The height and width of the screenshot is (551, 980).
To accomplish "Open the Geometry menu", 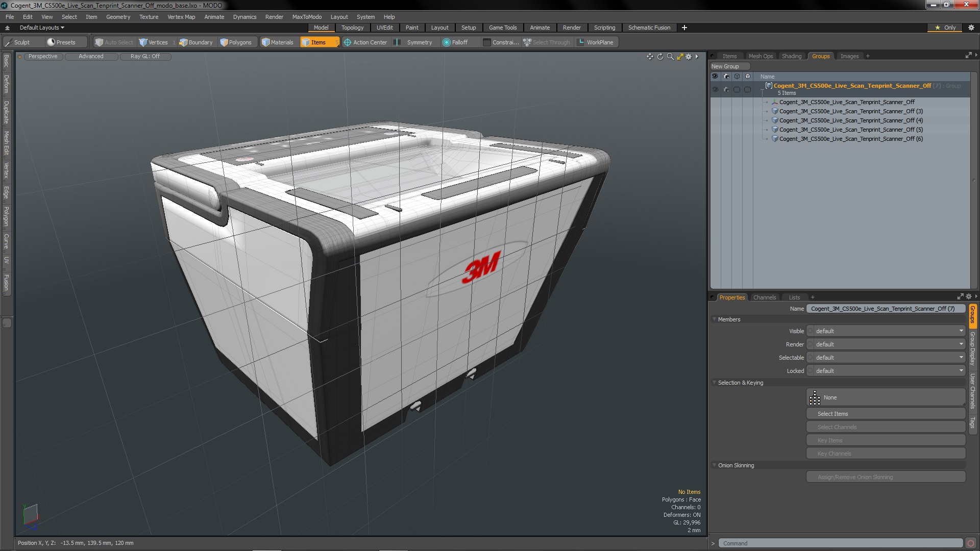I will [x=118, y=17].
